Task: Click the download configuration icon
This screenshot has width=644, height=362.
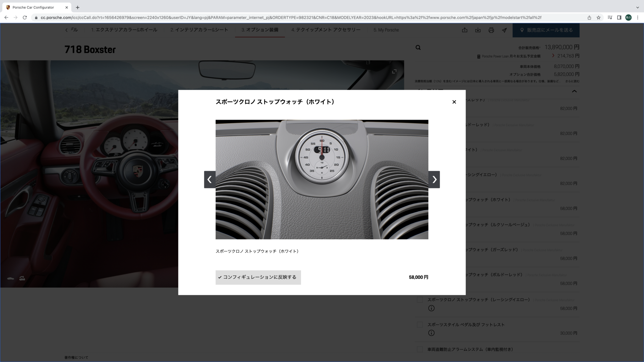Action: click(478, 30)
